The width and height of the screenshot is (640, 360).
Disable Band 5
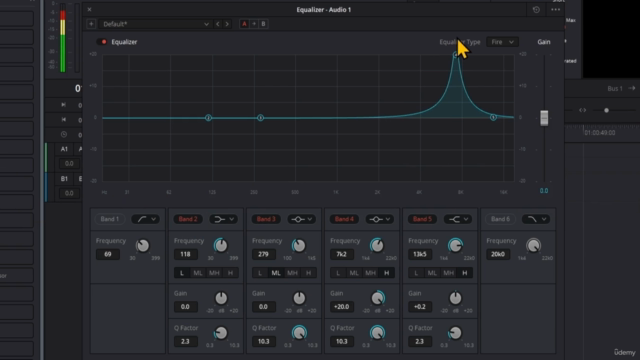click(x=422, y=219)
